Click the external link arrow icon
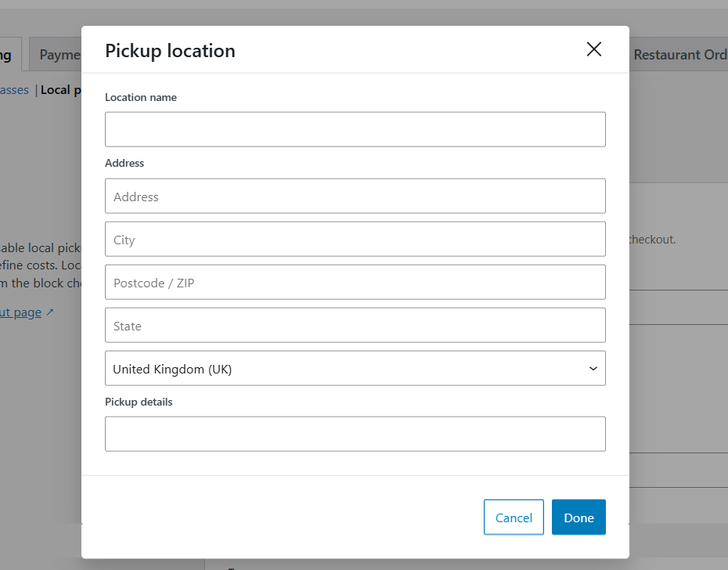Screen dimensions: 728x570 pyautogui.click(x=49, y=312)
